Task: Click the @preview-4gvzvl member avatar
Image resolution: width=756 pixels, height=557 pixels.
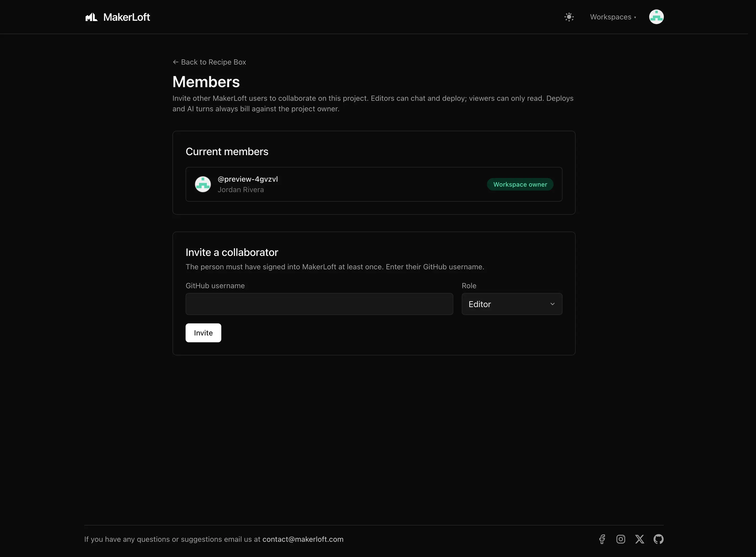Action: pyautogui.click(x=203, y=185)
